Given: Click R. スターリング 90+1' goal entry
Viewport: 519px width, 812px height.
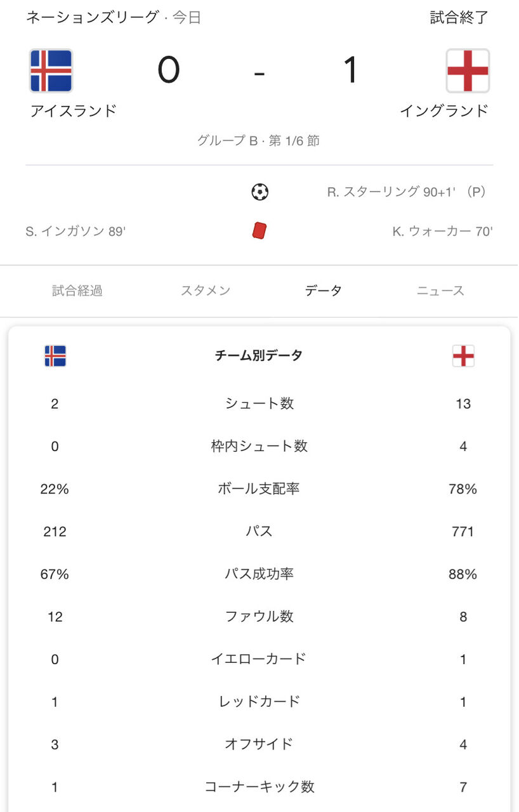Looking at the screenshot, I should click(x=407, y=192).
